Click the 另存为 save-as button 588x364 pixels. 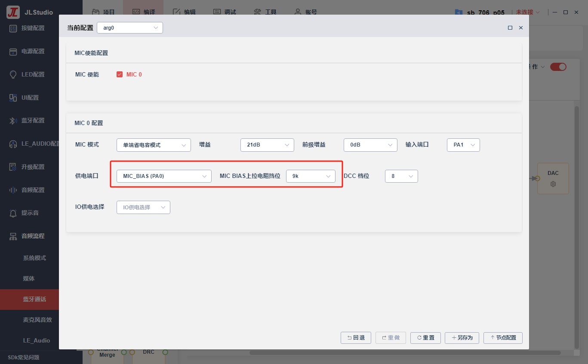click(462, 338)
